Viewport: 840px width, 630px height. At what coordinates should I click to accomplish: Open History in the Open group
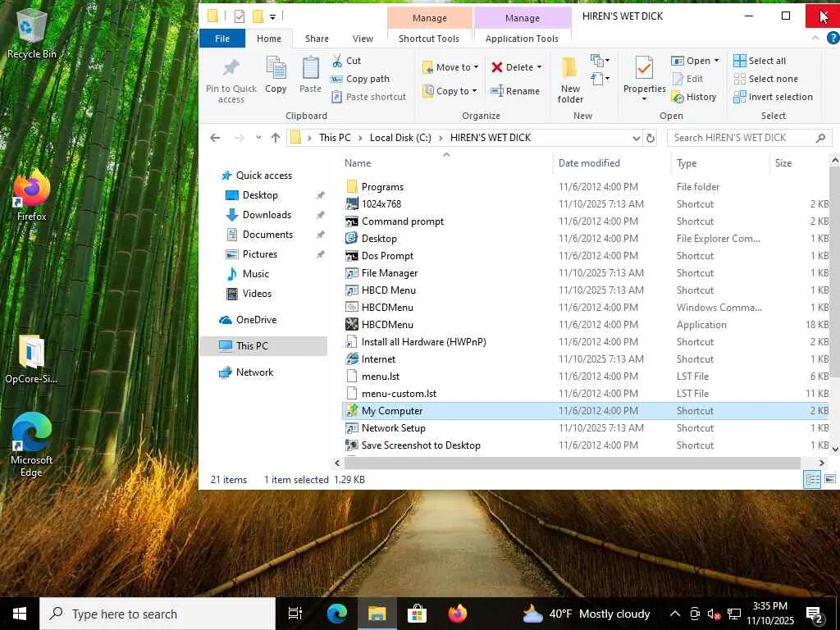tap(694, 97)
